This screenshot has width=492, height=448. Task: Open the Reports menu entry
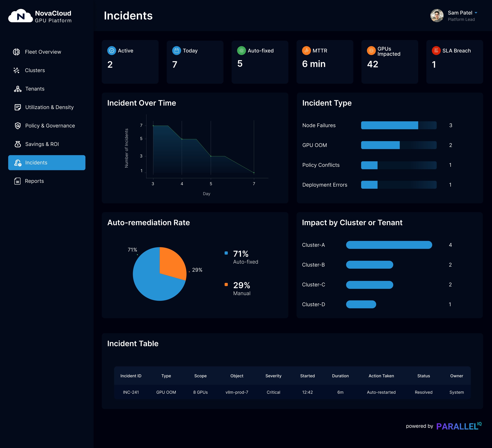[34, 181]
